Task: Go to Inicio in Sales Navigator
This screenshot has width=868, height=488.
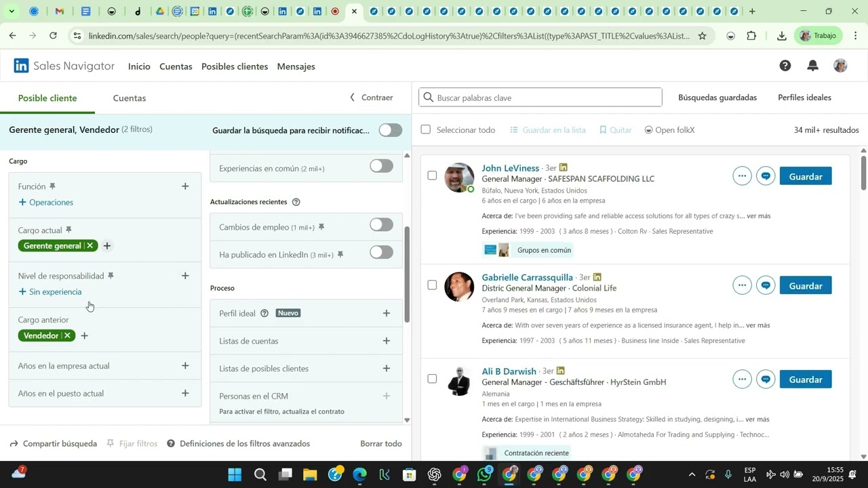Action: [x=139, y=66]
